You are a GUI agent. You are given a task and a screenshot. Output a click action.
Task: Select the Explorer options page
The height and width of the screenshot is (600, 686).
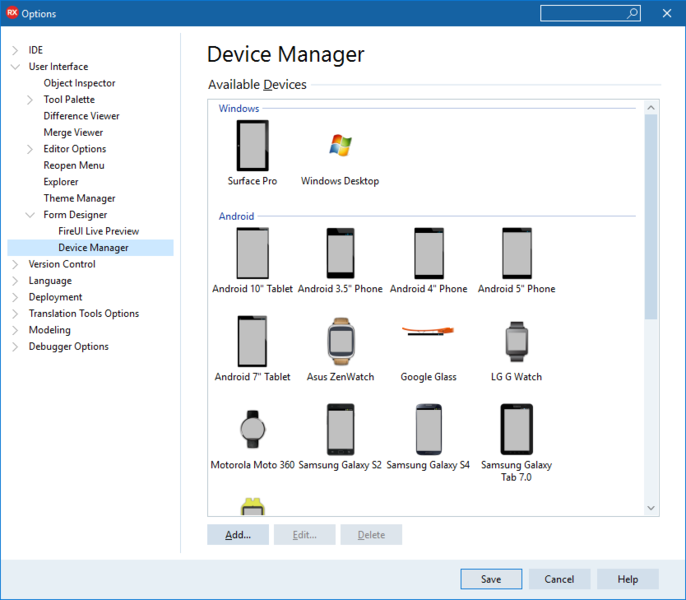coord(61,182)
